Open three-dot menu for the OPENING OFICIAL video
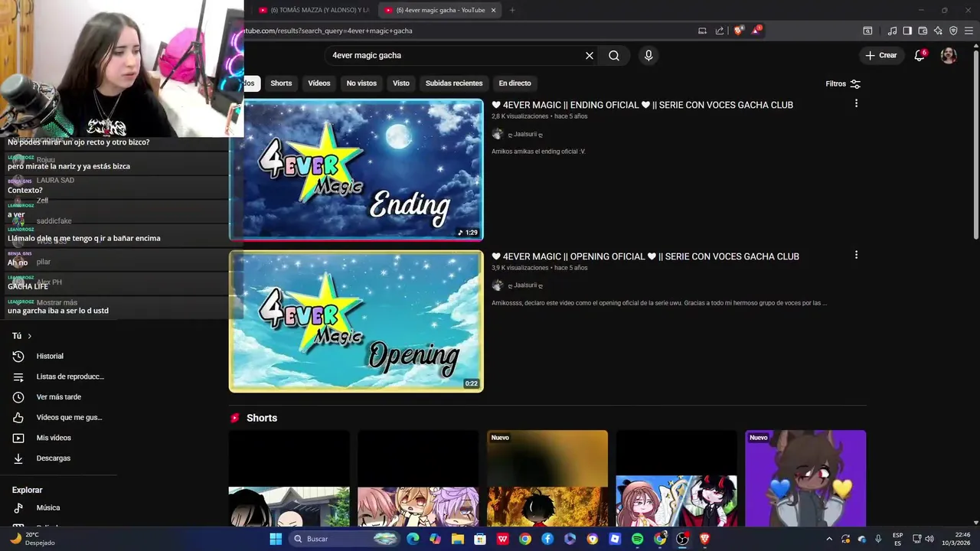 click(x=856, y=255)
